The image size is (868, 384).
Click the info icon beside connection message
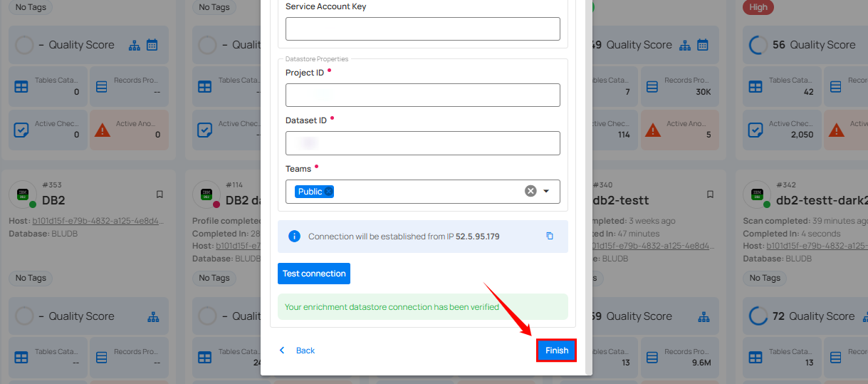point(294,236)
